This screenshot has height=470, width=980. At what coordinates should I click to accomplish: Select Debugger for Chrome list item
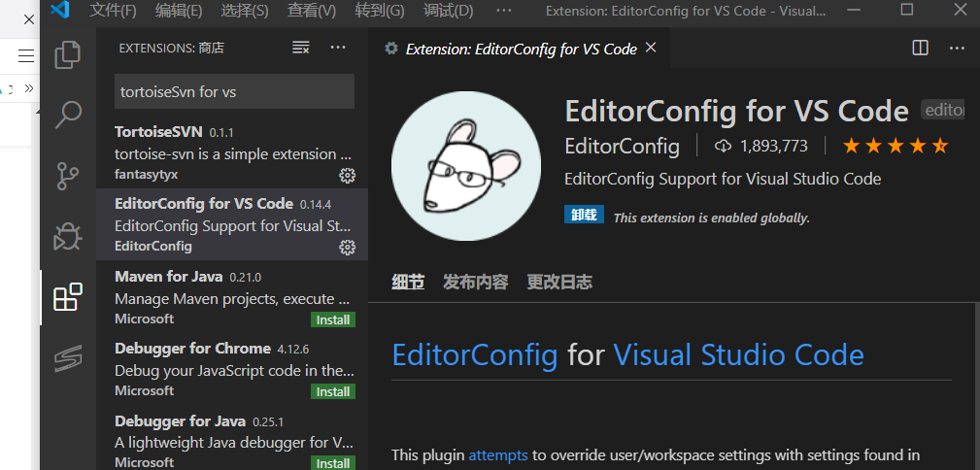[232, 369]
